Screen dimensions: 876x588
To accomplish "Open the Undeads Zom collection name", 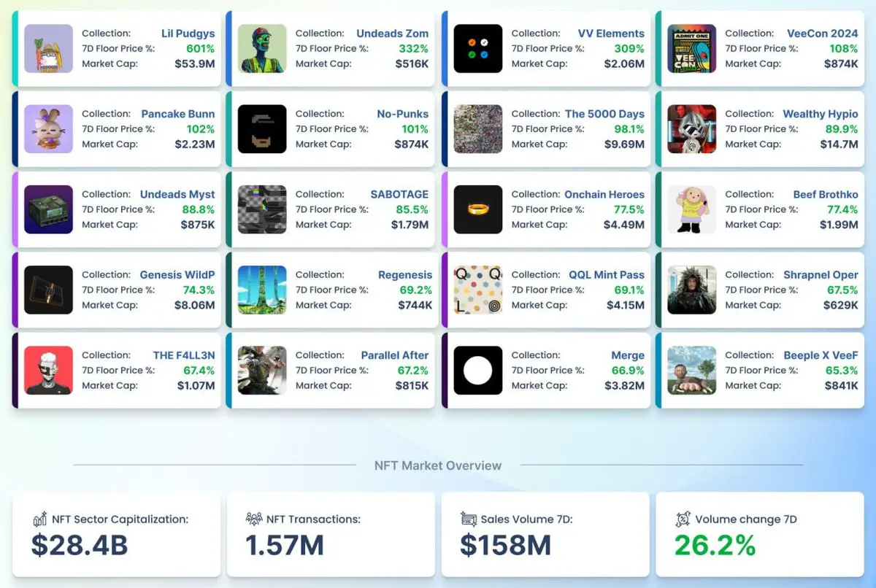I will point(393,34).
